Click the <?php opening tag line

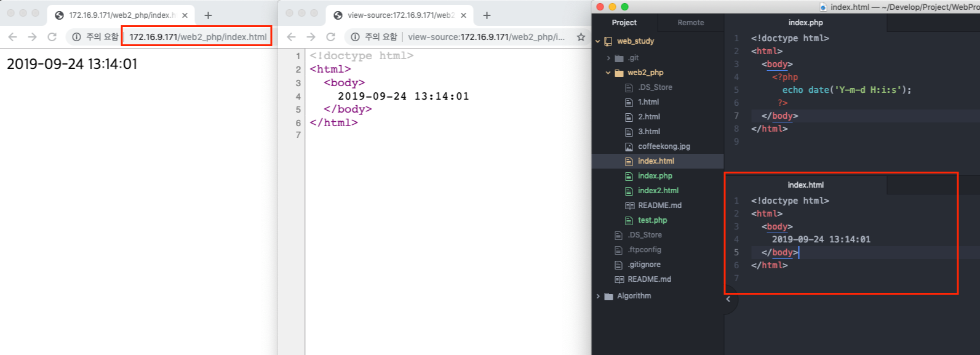(x=785, y=77)
